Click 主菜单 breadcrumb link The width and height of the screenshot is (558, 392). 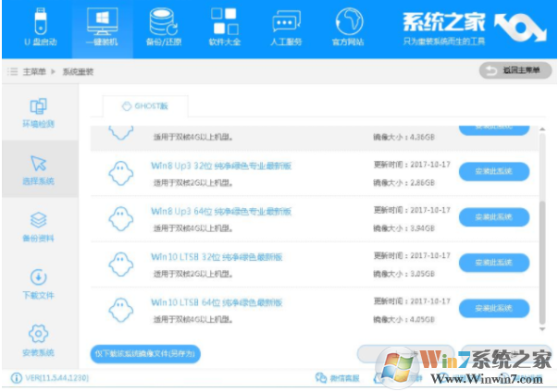34,72
